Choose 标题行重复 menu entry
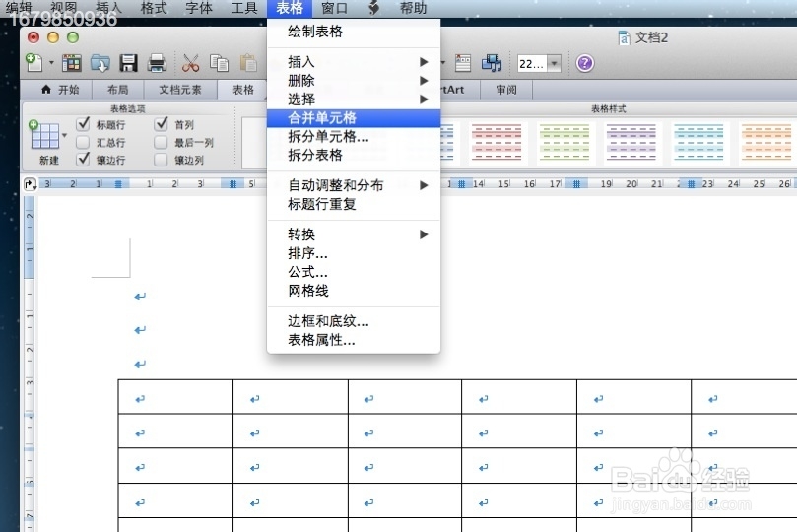 pos(354,204)
